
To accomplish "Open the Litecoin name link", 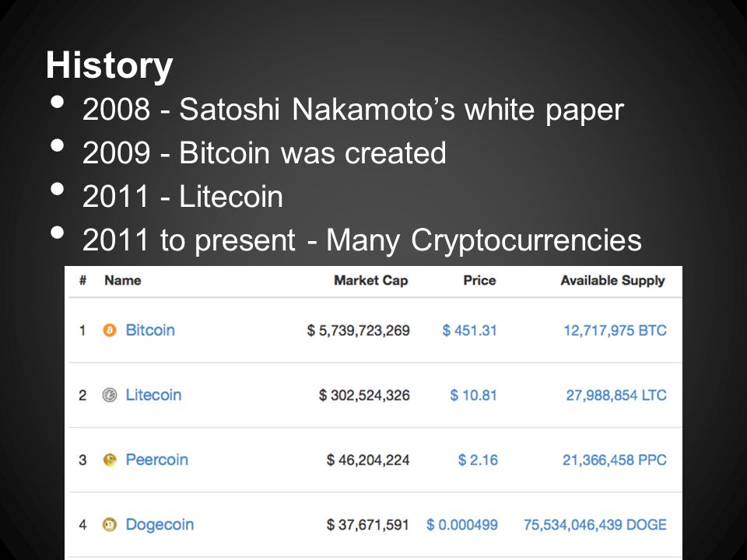I will [153, 395].
